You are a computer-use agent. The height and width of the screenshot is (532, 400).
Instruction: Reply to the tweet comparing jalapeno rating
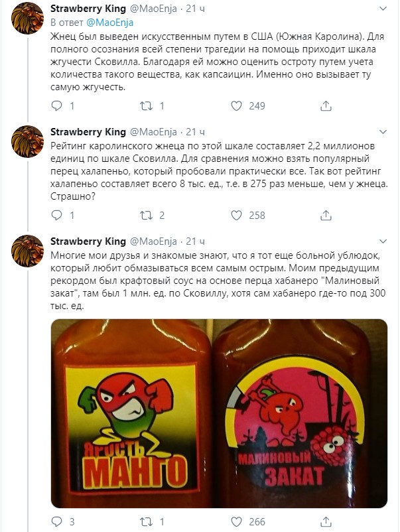tap(57, 215)
